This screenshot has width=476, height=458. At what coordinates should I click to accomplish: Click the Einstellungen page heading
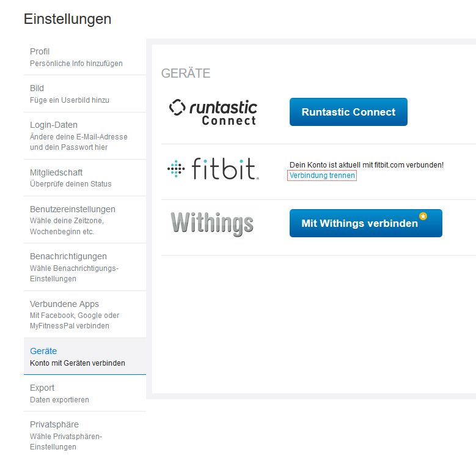(x=67, y=19)
